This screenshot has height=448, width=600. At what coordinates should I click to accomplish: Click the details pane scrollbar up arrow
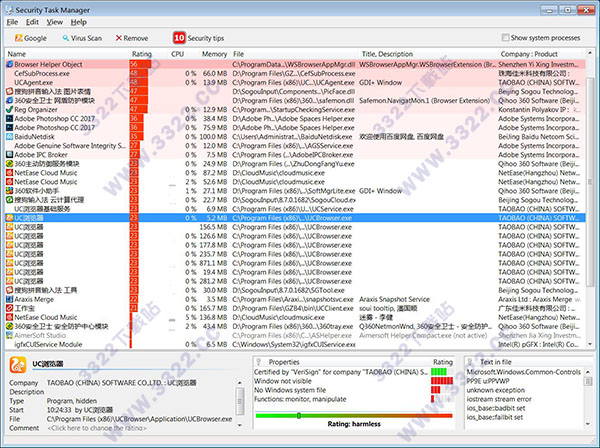pos(240,383)
